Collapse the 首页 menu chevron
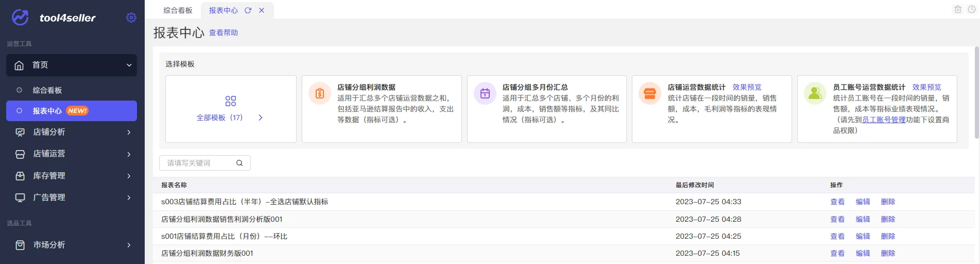980x264 pixels. tap(129, 65)
